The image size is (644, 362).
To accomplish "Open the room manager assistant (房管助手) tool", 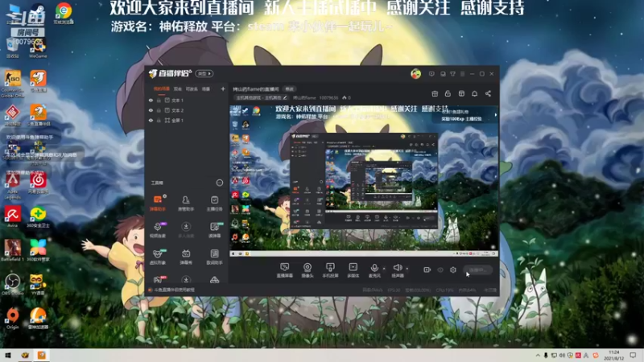I will click(x=186, y=203).
